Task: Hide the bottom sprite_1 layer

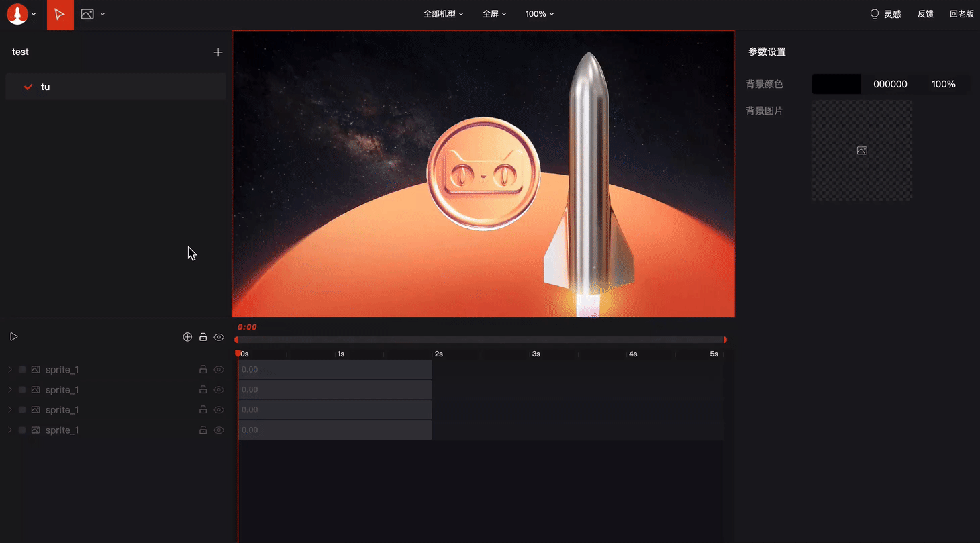Action: point(219,430)
